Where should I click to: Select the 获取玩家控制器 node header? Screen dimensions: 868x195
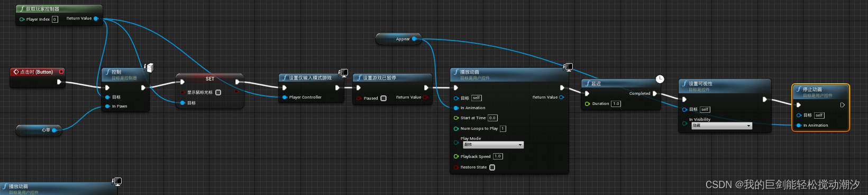[59, 9]
